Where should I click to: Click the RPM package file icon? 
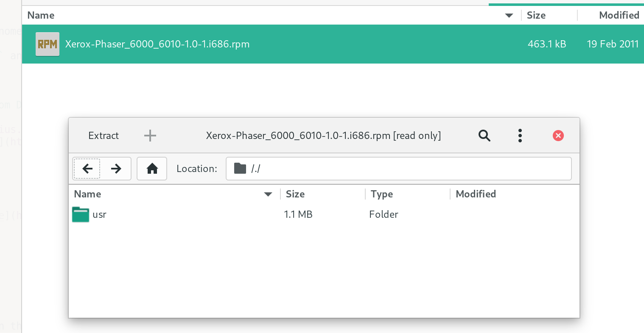(47, 44)
